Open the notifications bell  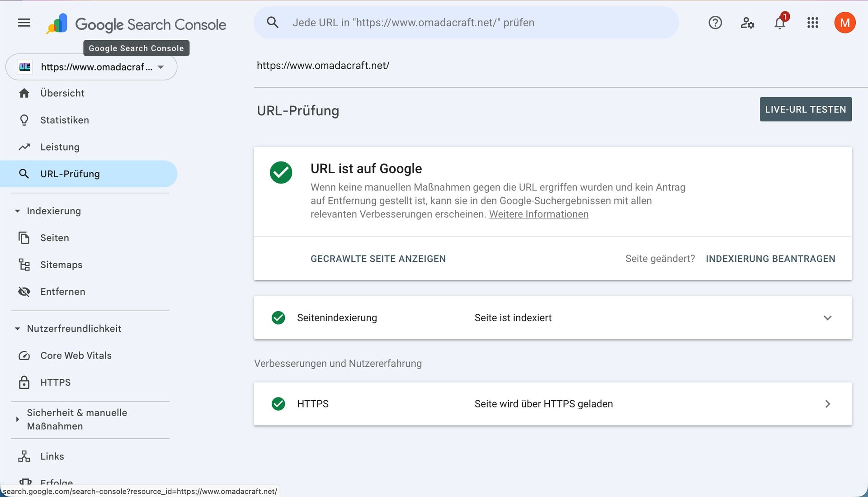tap(780, 23)
